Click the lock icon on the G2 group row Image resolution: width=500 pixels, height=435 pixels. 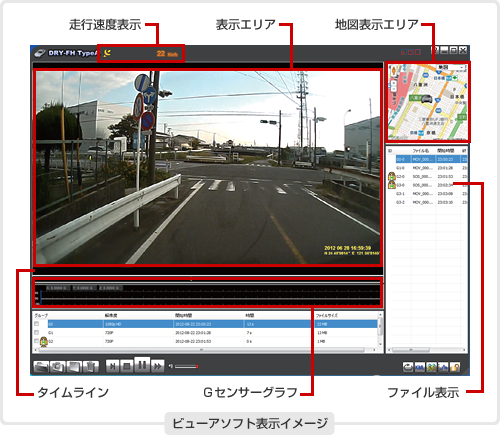point(44,342)
